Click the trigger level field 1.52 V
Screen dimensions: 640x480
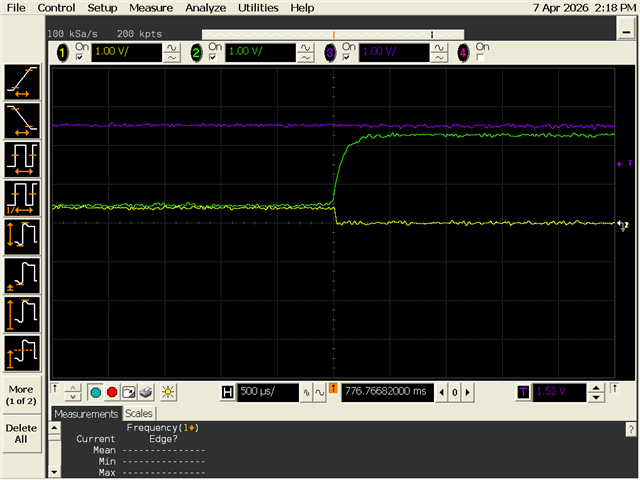tap(560, 392)
